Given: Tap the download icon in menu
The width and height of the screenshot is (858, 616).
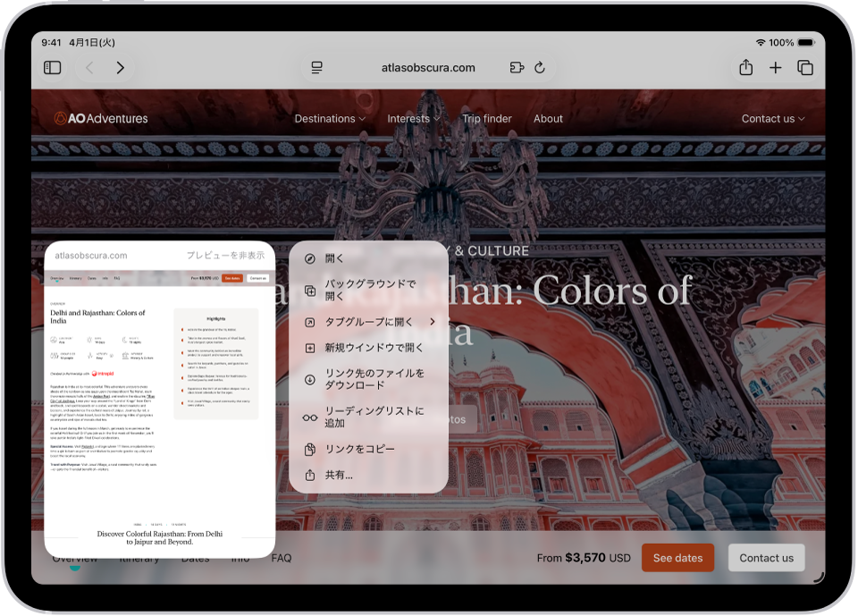Looking at the screenshot, I should (x=310, y=379).
